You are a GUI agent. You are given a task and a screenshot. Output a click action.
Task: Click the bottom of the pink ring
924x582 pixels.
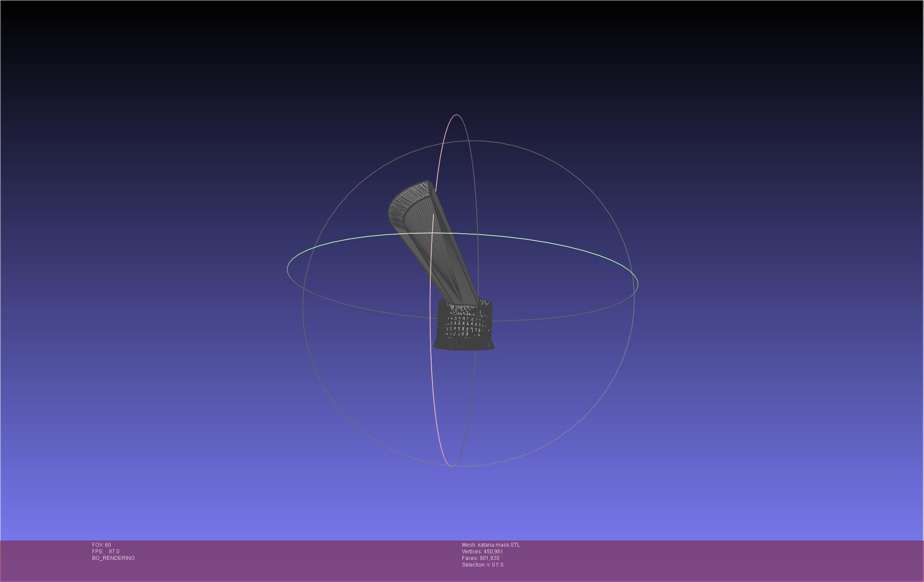(x=451, y=466)
